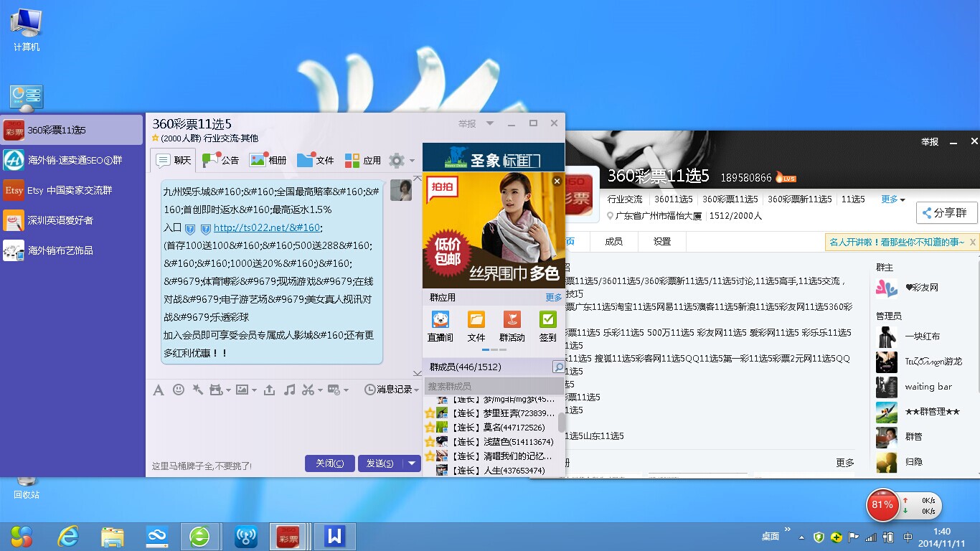Expand the gear settings dropdown
Viewport: 980px width, 551px height.
[402, 161]
